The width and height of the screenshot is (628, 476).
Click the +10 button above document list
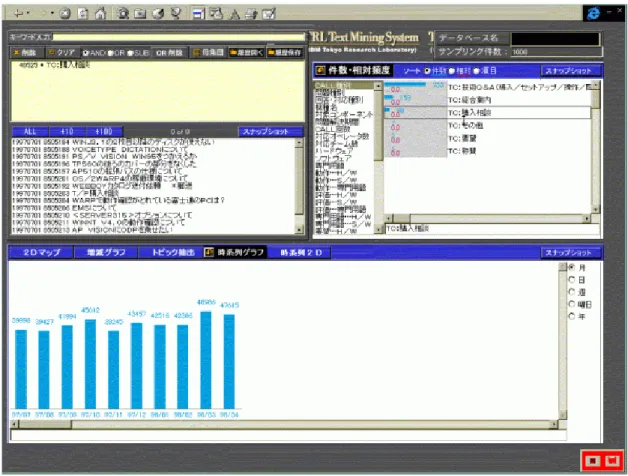click(67, 131)
